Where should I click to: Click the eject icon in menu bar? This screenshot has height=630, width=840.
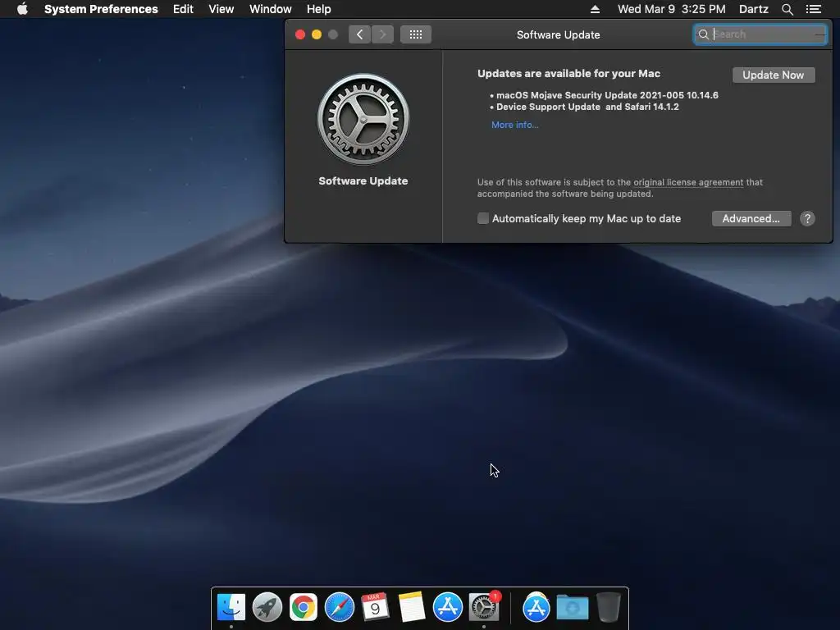(x=595, y=9)
